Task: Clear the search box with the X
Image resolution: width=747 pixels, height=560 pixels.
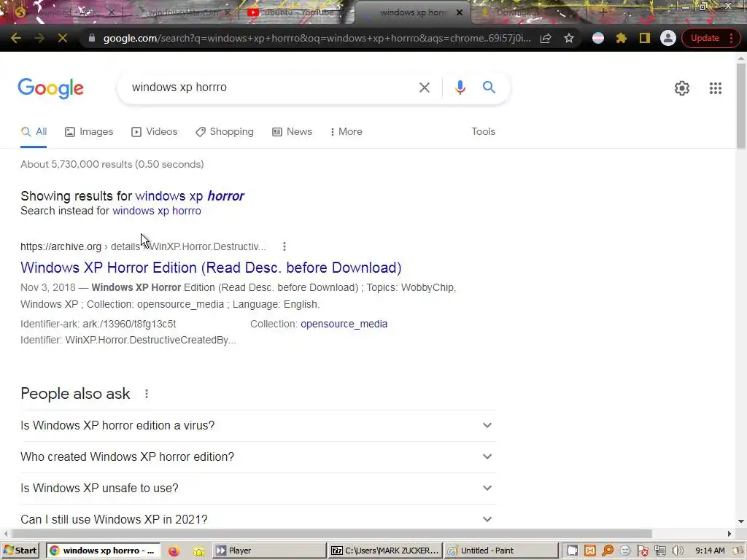Action: 424,87
